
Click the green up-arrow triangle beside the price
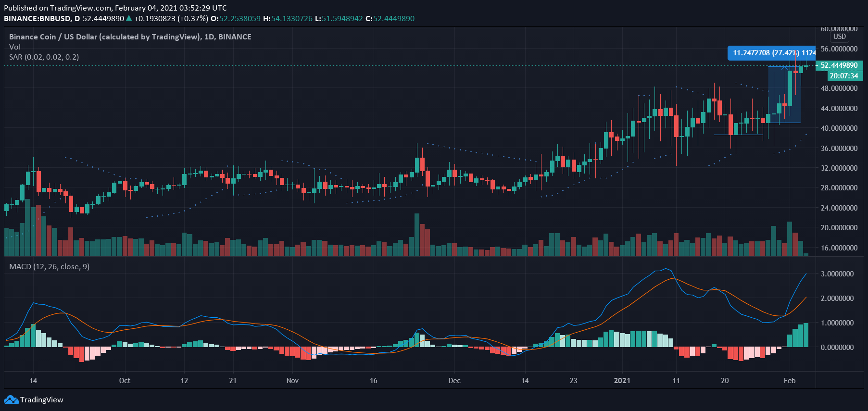[x=129, y=18]
